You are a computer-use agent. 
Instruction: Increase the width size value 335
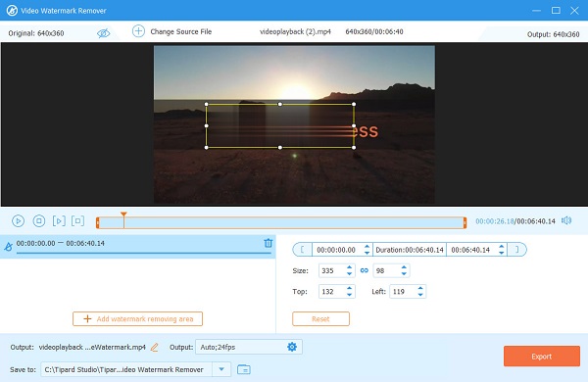[349, 267]
